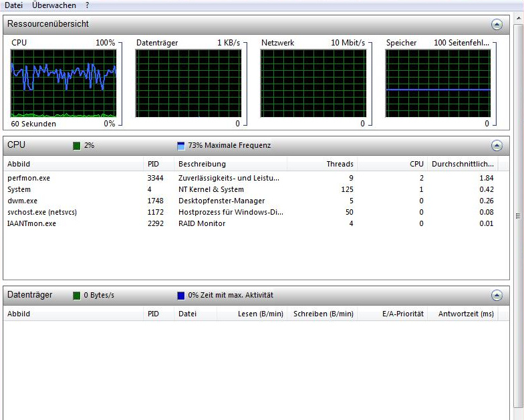
Task: Sort CPU table by Threads column
Action: coord(322,164)
